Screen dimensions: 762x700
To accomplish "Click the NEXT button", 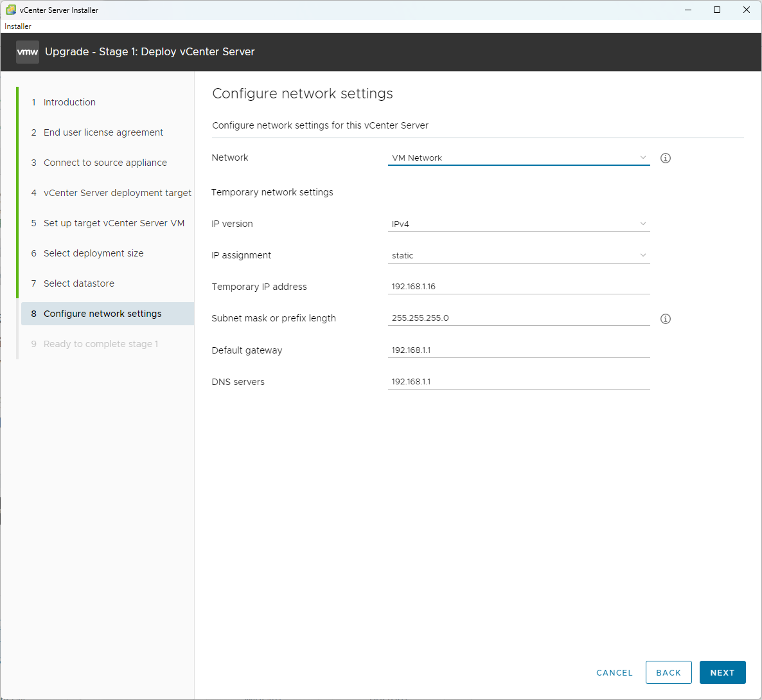I will pos(722,672).
